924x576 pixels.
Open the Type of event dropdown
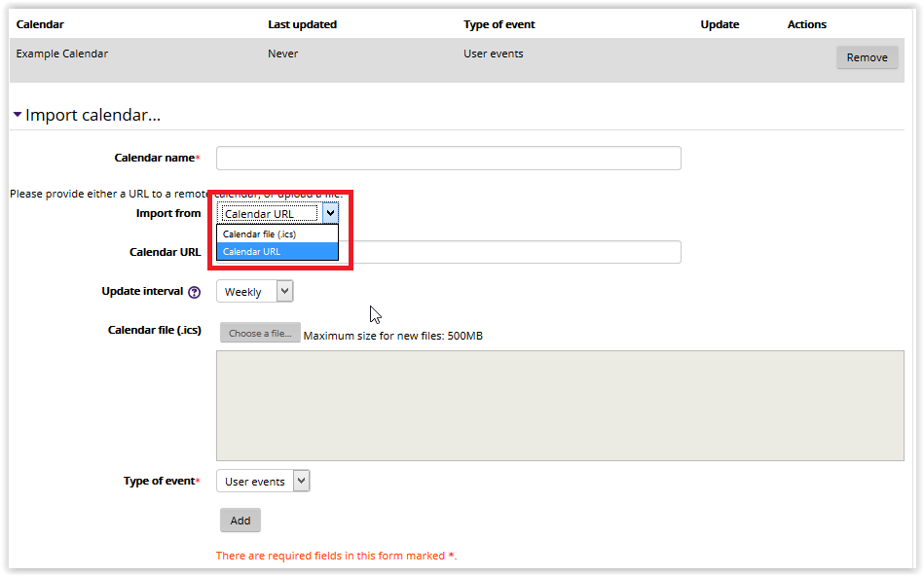tap(263, 482)
